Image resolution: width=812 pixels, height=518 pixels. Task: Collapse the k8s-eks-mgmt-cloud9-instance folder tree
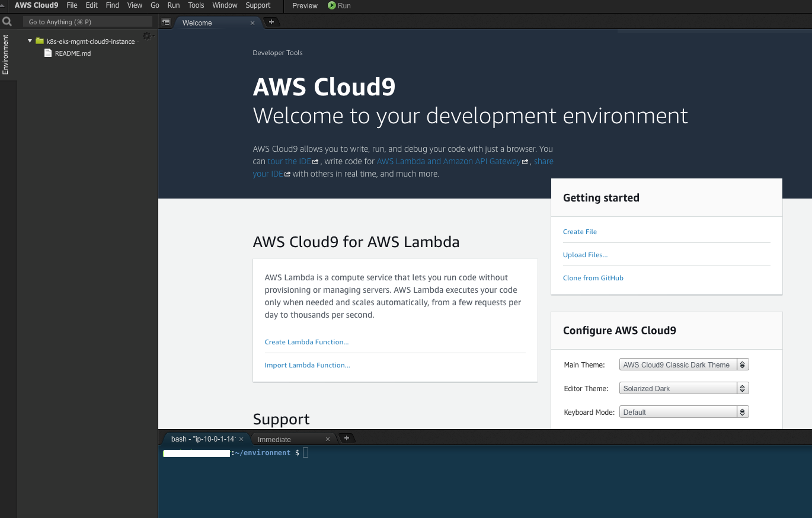tap(30, 41)
